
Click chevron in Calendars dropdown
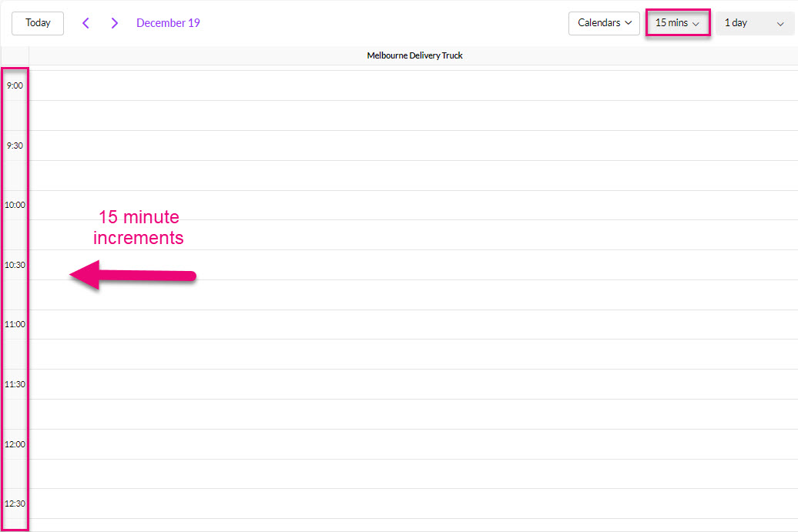tap(629, 23)
